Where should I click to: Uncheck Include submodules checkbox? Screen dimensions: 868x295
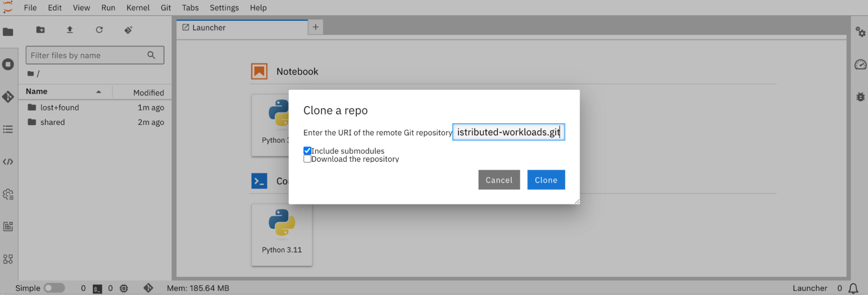pyautogui.click(x=307, y=151)
